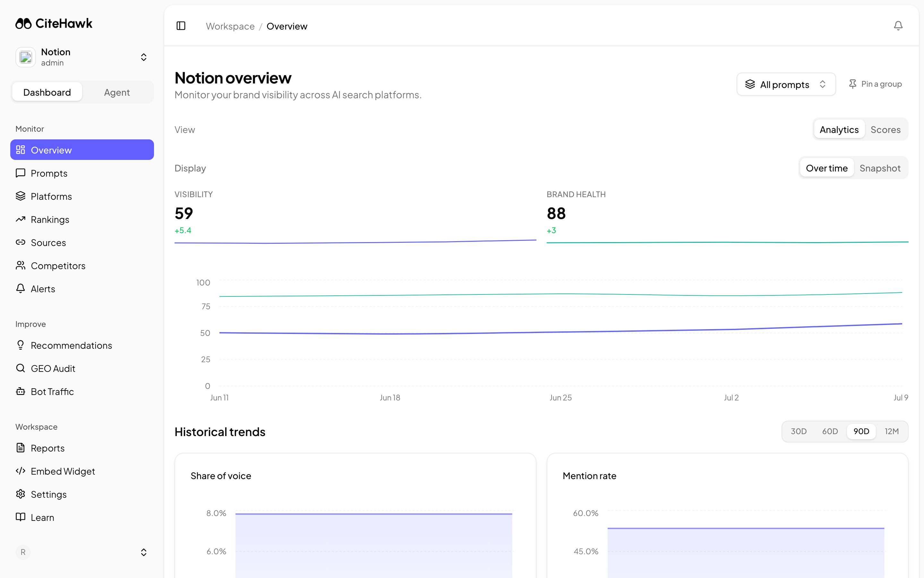Click the GEO Audit magnifier icon
Screen dimensions: 924x578
(x=21, y=369)
